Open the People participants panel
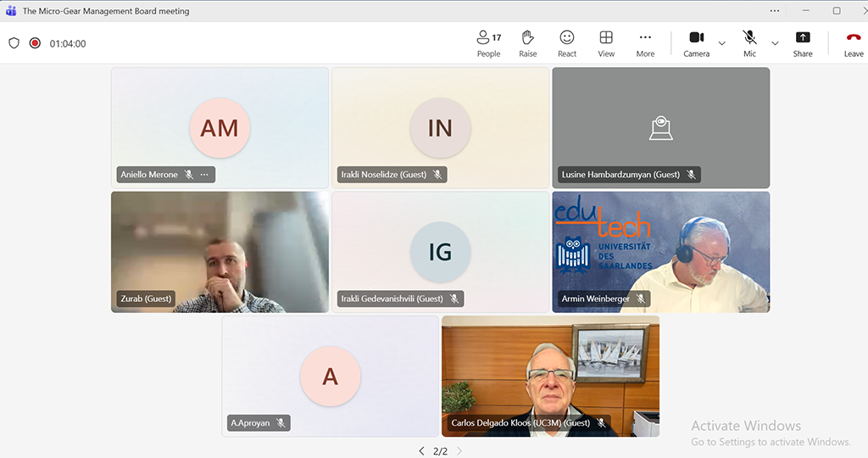Screen dimensions: 868x458 (488, 43)
